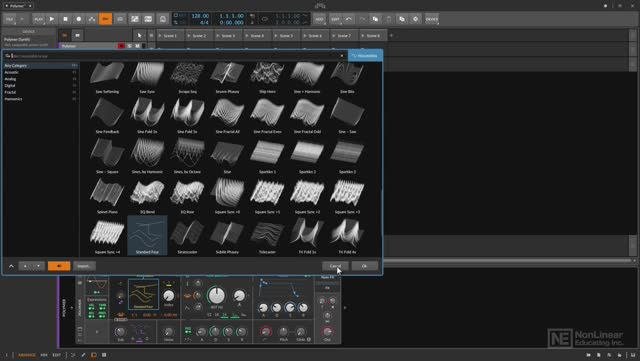Image resolution: width=640 pixels, height=361 pixels.
Task: Pick the Sparkles 3 wavetable
Action: 347,156
